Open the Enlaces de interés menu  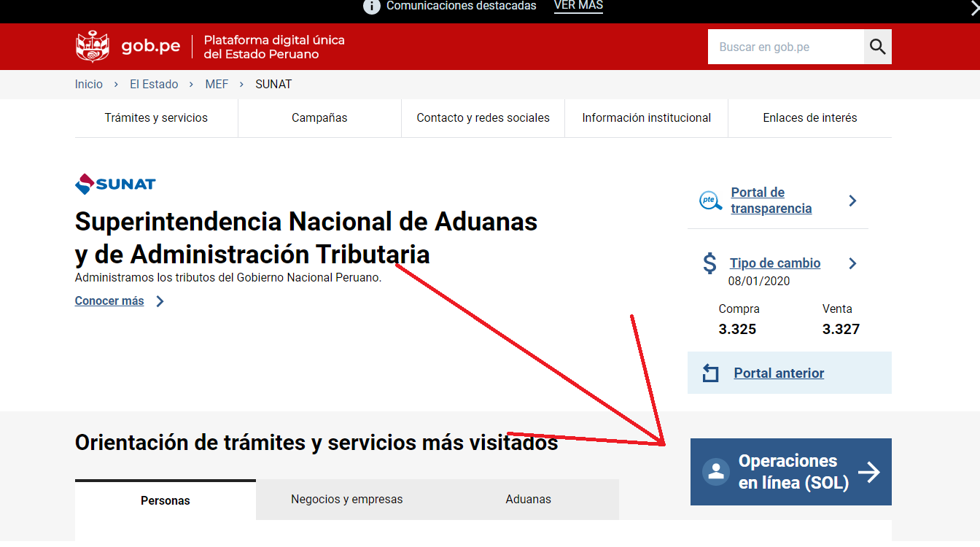tap(810, 118)
